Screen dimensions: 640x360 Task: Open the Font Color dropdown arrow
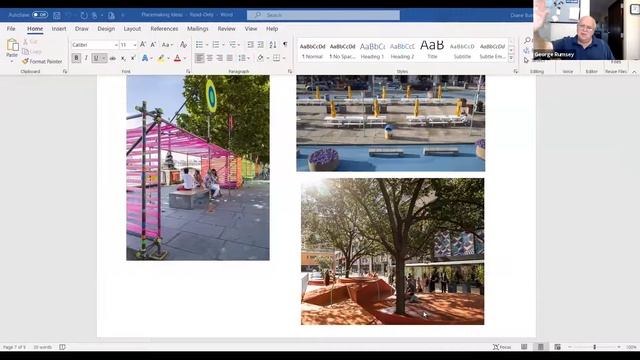point(184,58)
